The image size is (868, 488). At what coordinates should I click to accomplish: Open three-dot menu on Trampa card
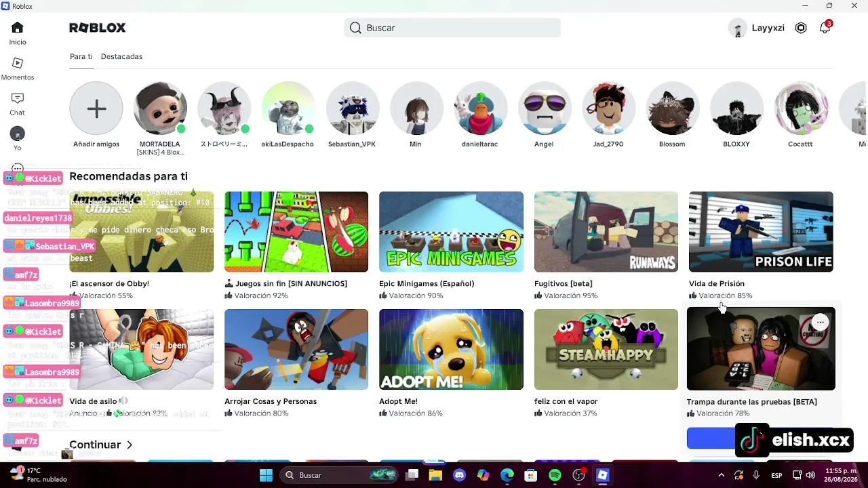[x=821, y=323]
